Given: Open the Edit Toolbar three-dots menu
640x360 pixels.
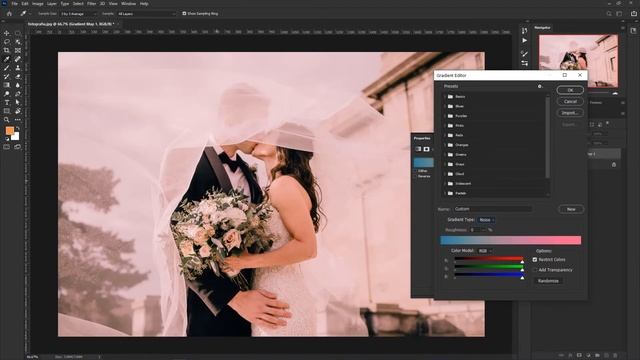Looking at the screenshot, I should point(18,120).
